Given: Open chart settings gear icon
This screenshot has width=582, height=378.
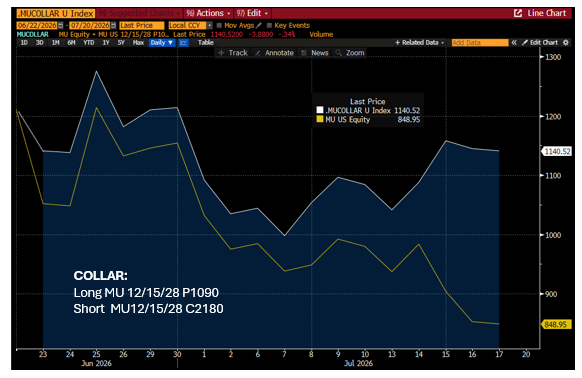Looking at the screenshot, I should (566, 42).
